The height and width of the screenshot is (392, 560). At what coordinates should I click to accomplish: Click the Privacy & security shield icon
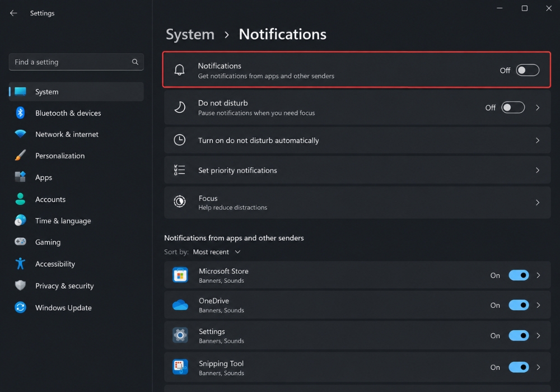(x=20, y=285)
